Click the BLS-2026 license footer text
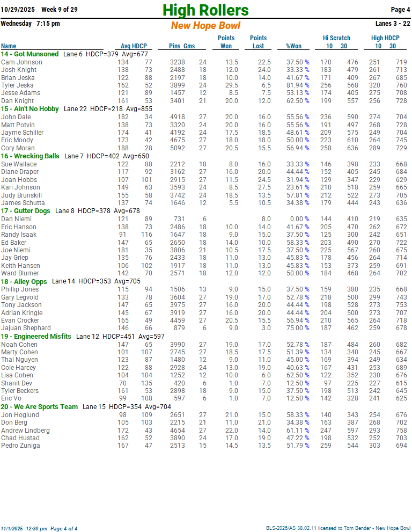412x532 pixels. click(338, 528)
